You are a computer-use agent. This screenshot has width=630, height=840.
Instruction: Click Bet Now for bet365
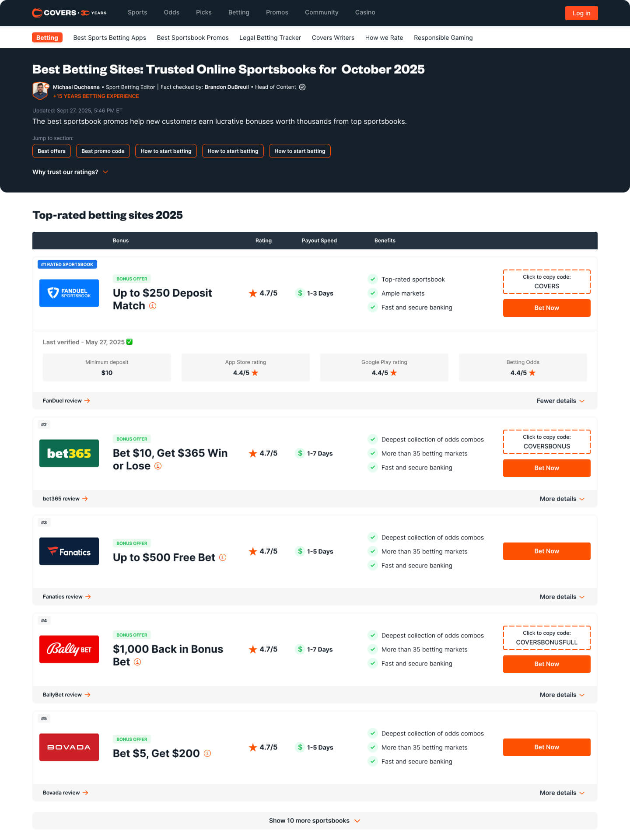(x=547, y=468)
